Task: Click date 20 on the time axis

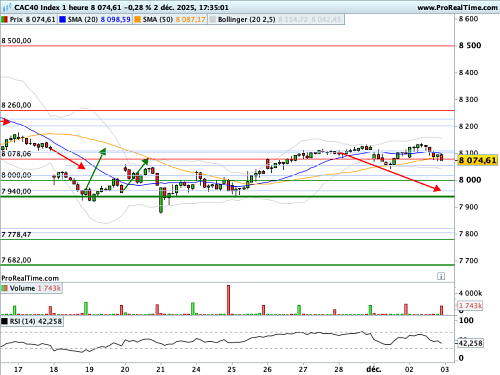Action: (125, 369)
